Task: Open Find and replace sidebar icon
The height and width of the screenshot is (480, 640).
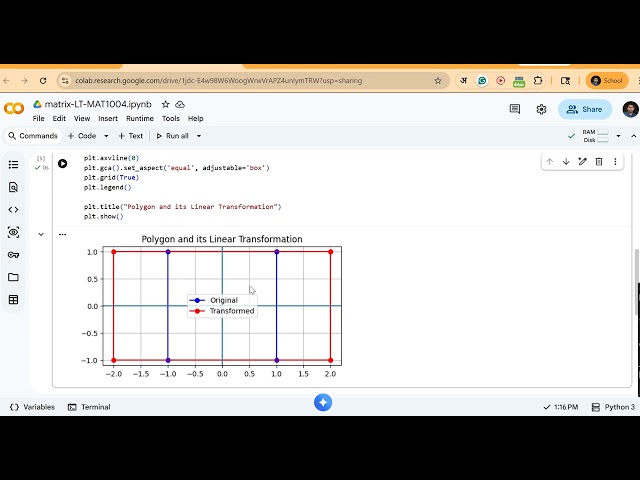Action: coord(13,187)
